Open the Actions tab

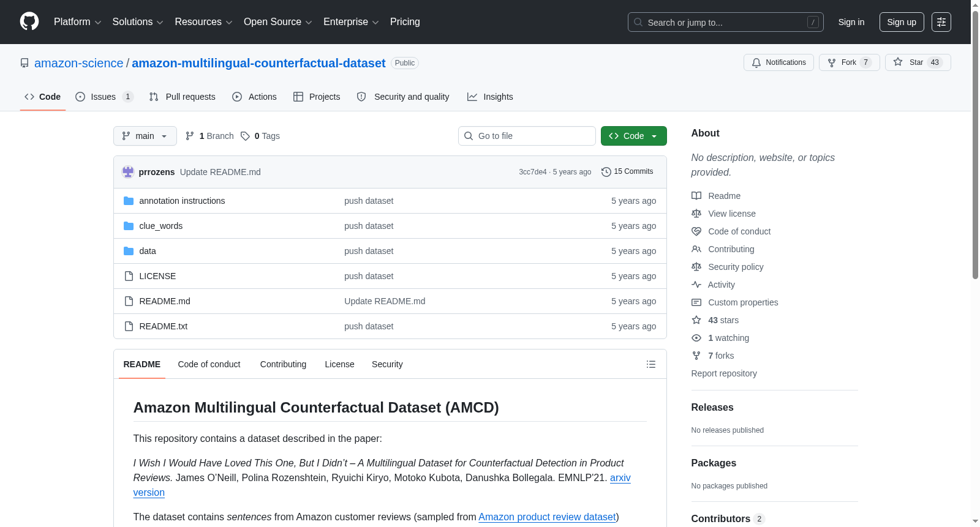tap(255, 97)
